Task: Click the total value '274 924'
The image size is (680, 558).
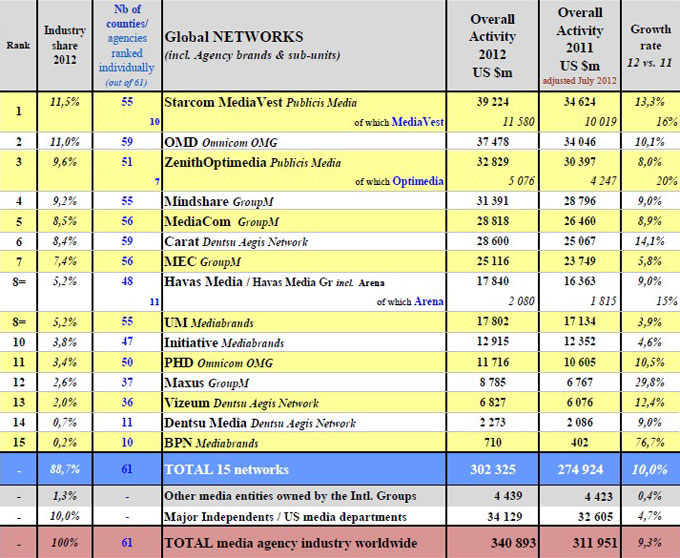Action: [580, 469]
